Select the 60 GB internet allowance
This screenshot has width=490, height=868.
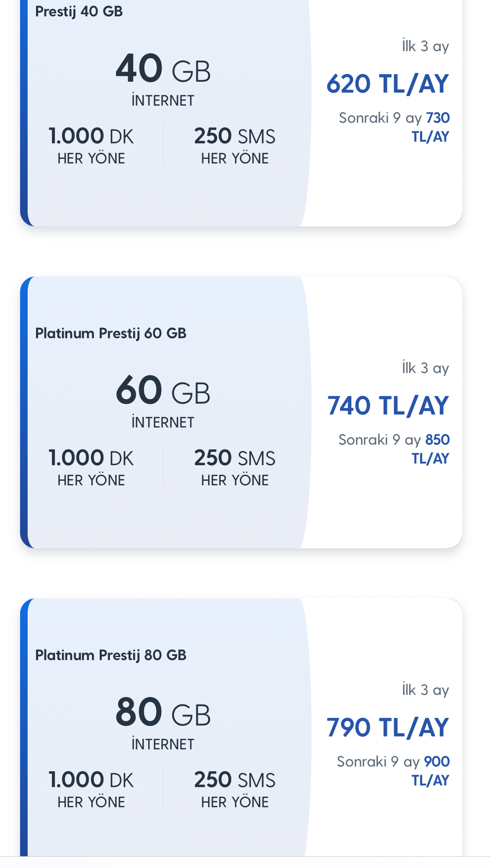tap(163, 401)
